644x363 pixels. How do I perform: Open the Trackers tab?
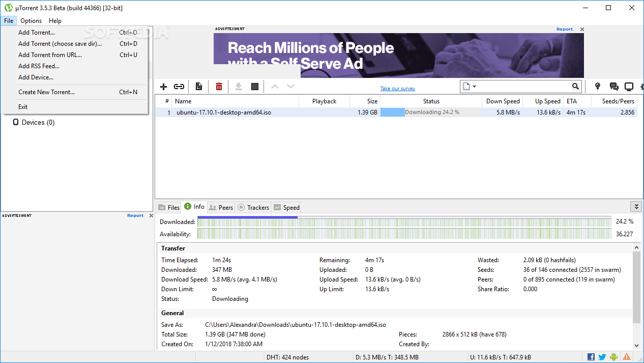(253, 207)
